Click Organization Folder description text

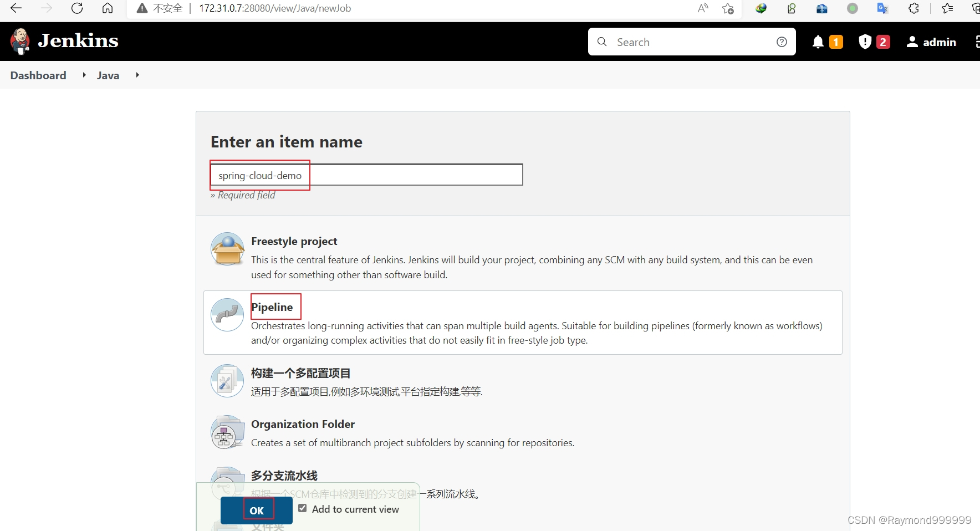(x=412, y=443)
